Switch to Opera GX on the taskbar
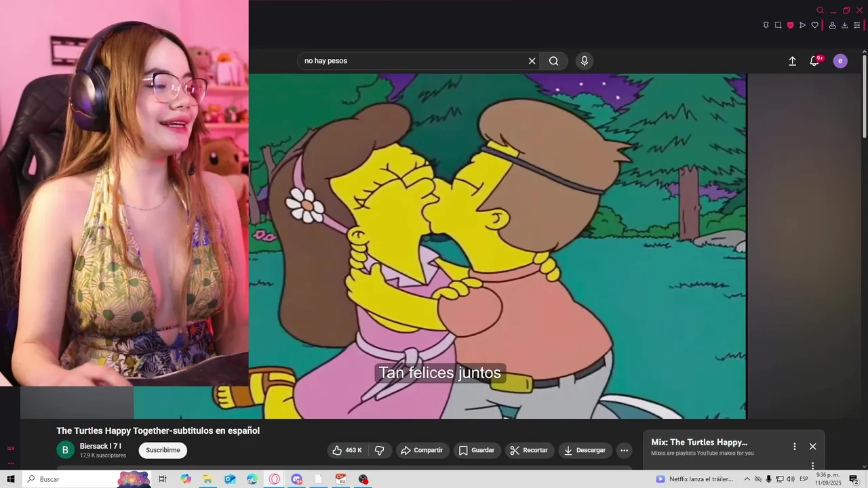 click(275, 479)
